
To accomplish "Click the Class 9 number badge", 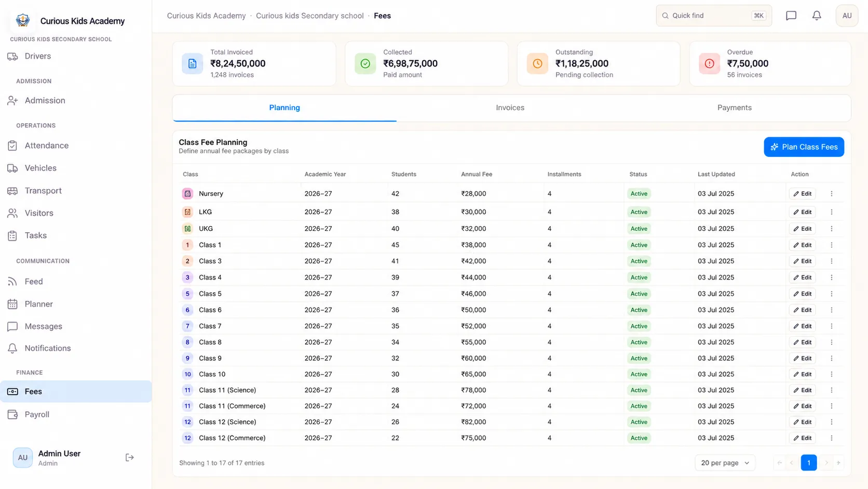I will pos(187,359).
